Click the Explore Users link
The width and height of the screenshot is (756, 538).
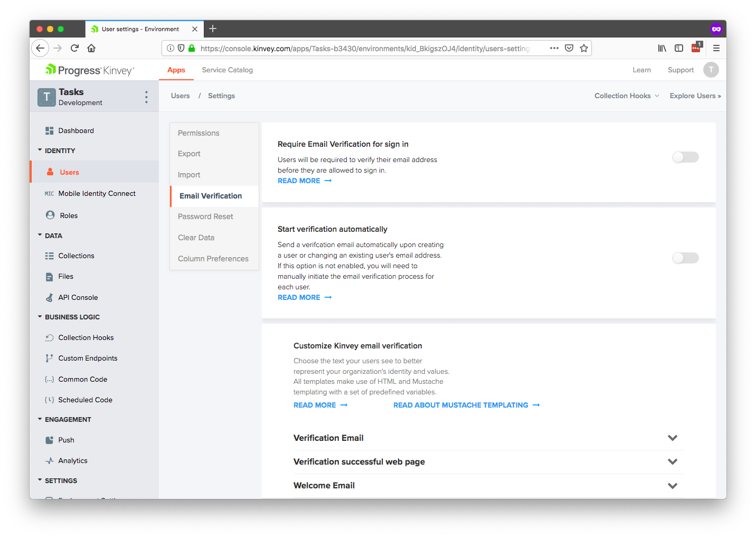[x=695, y=96]
